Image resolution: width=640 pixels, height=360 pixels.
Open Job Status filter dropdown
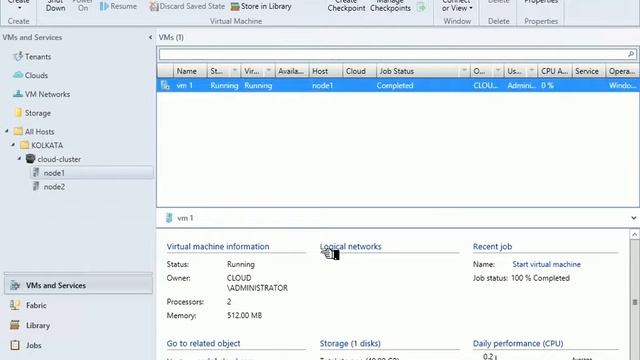click(x=464, y=71)
